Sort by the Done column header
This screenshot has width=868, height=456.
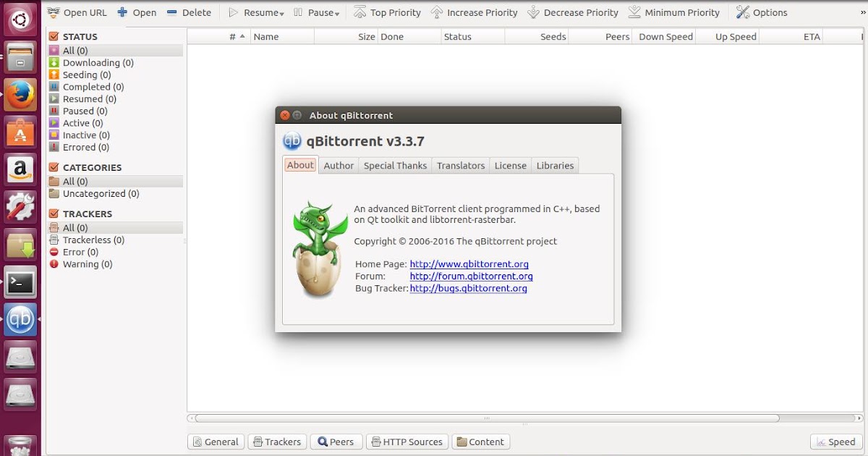click(x=409, y=36)
